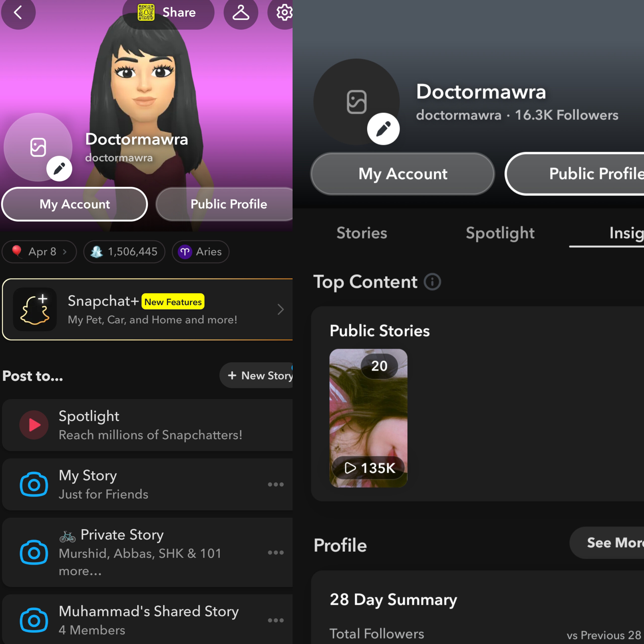Expand the Apr 8 birthday chevron

[65, 252]
